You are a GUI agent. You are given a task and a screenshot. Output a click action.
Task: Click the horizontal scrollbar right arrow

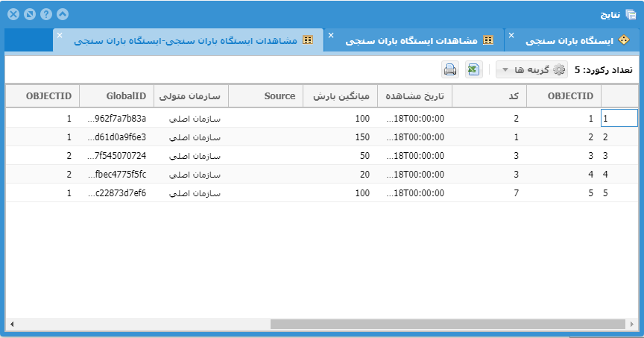[632, 324]
